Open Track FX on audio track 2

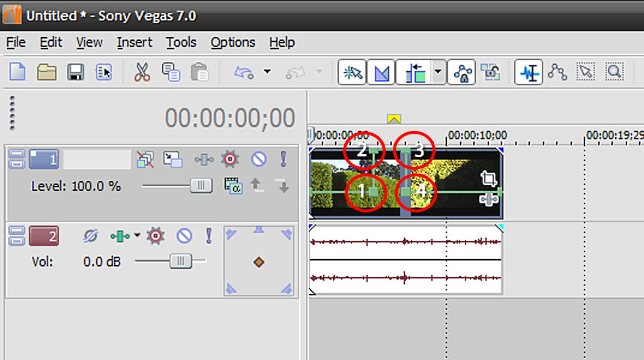[x=120, y=236]
